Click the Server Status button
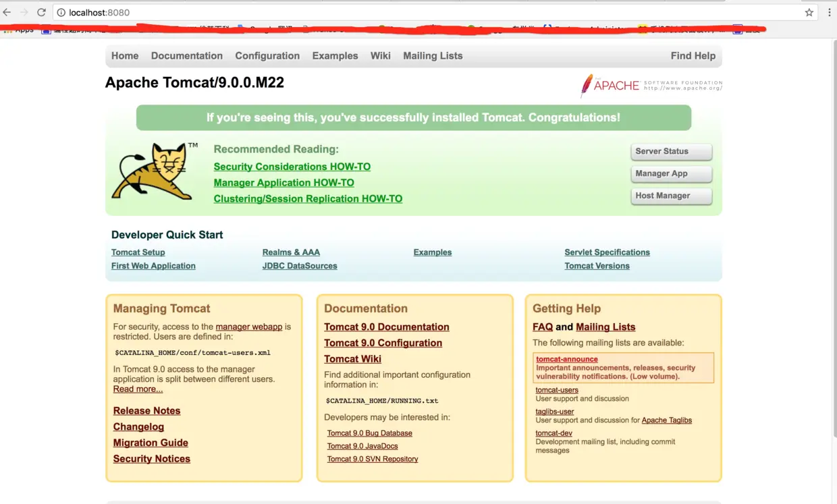 [671, 151]
